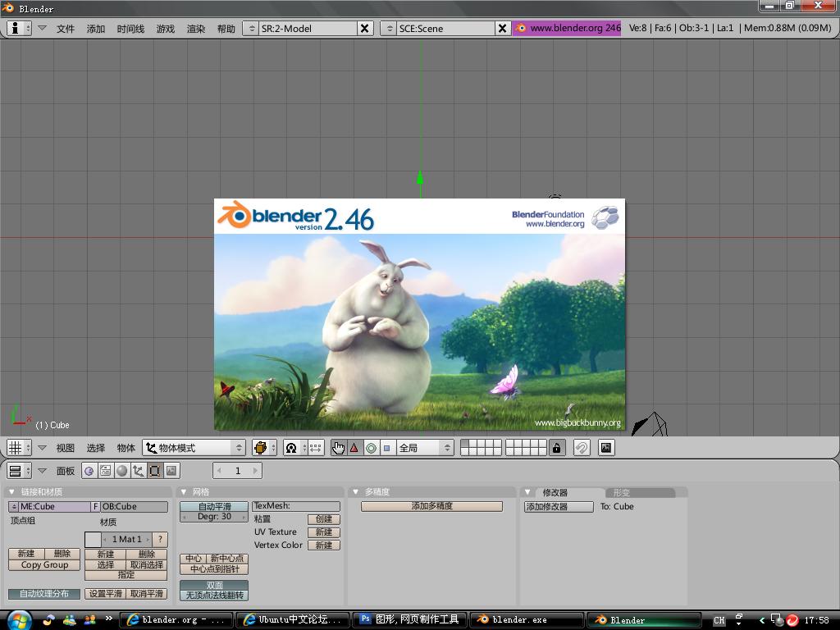Screen dimensions: 840x630
Task: Toggle the 双面 button
Action: point(214,585)
